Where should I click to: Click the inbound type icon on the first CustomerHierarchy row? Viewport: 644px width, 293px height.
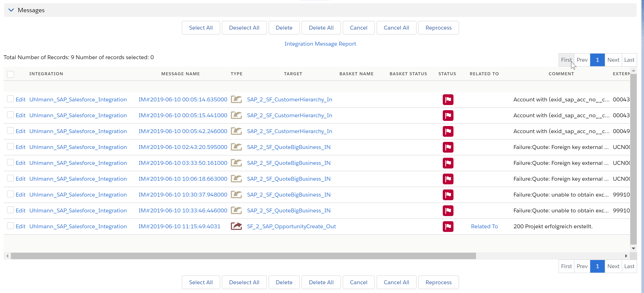click(x=237, y=99)
